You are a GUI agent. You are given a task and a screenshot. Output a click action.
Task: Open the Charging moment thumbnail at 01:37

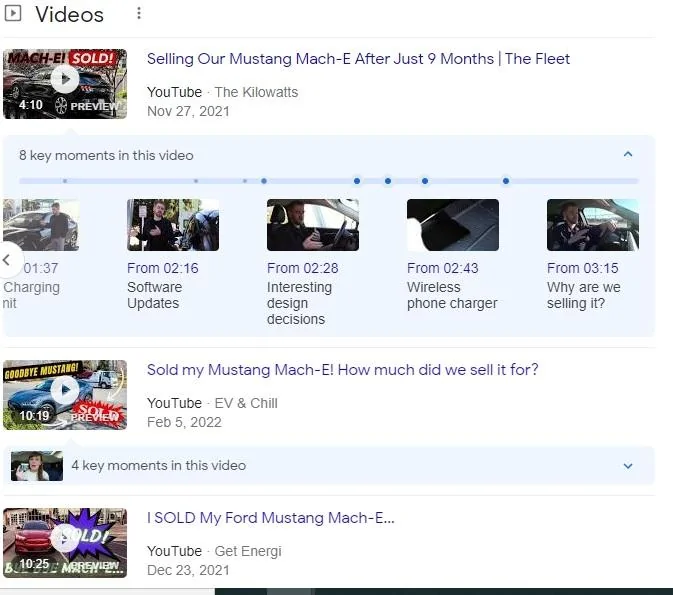(41, 225)
